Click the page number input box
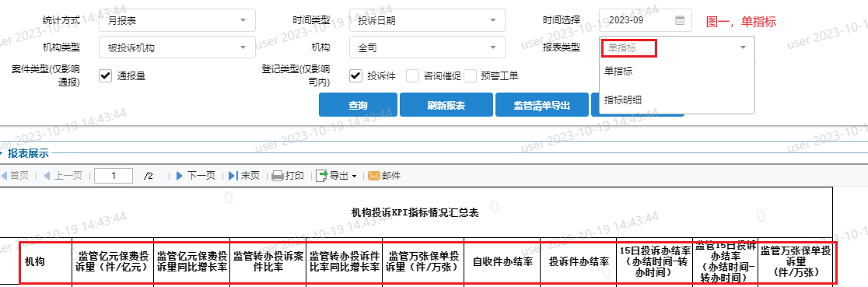The image size is (868, 287). [x=114, y=176]
